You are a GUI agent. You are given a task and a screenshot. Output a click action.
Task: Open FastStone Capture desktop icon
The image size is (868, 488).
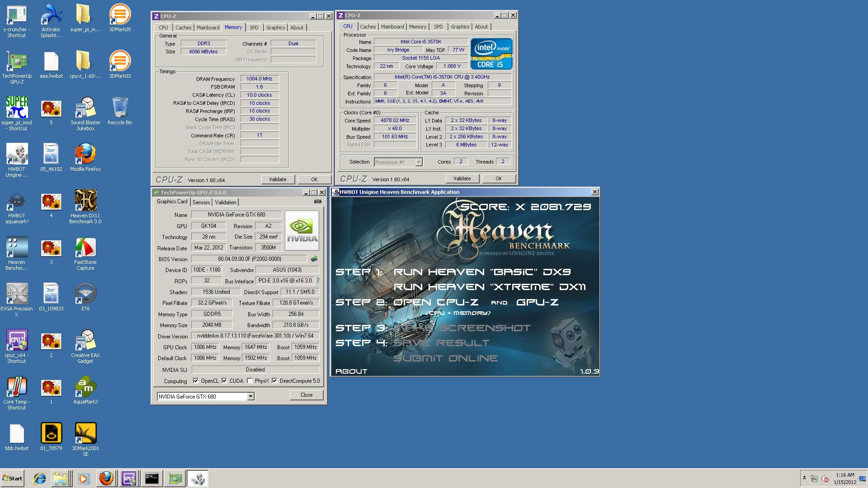tap(85, 248)
